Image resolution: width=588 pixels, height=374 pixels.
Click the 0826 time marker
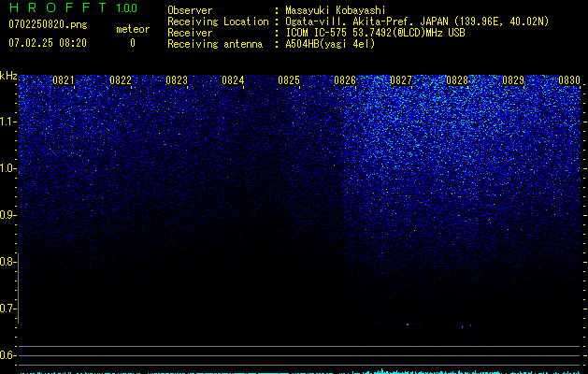pos(345,80)
